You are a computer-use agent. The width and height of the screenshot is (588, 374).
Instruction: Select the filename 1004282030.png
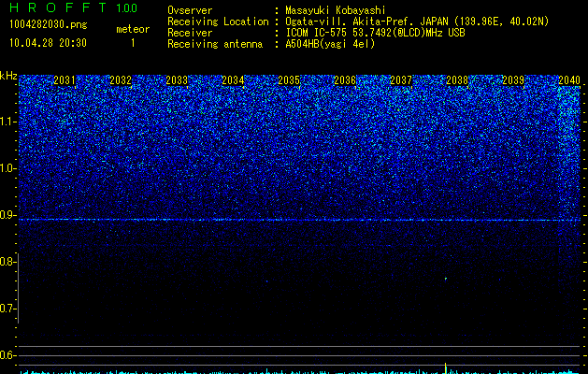pyautogui.click(x=48, y=24)
